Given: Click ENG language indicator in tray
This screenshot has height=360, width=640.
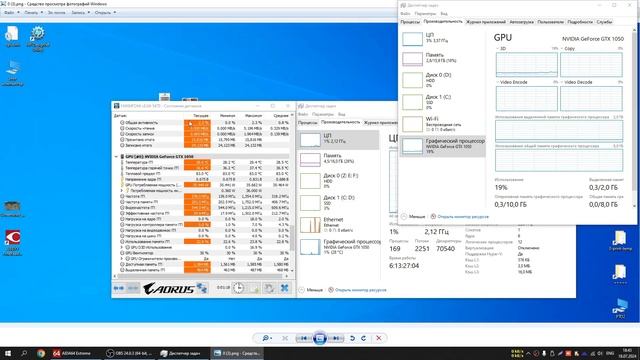Looking at the screenshot, I should tap(610, 353).
